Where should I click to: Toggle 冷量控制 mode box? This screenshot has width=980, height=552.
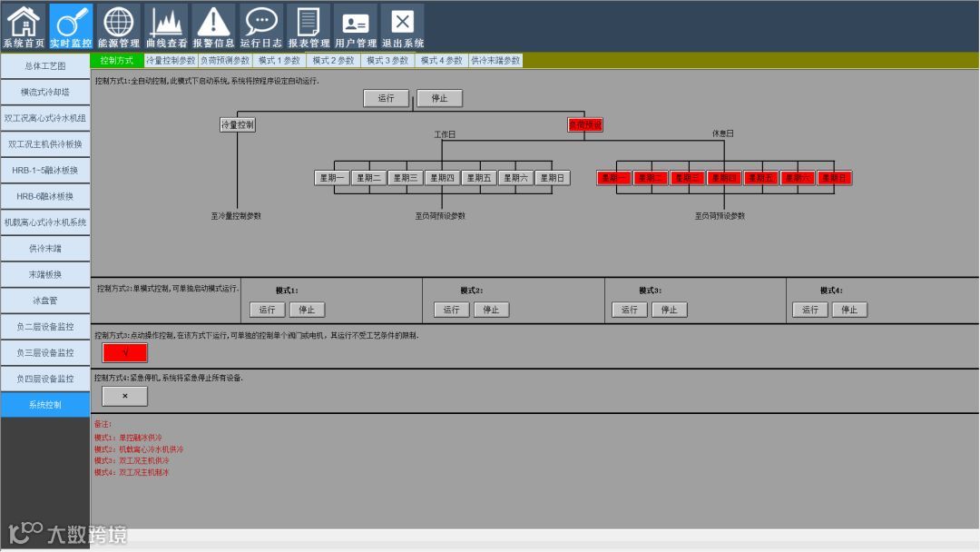238,125
